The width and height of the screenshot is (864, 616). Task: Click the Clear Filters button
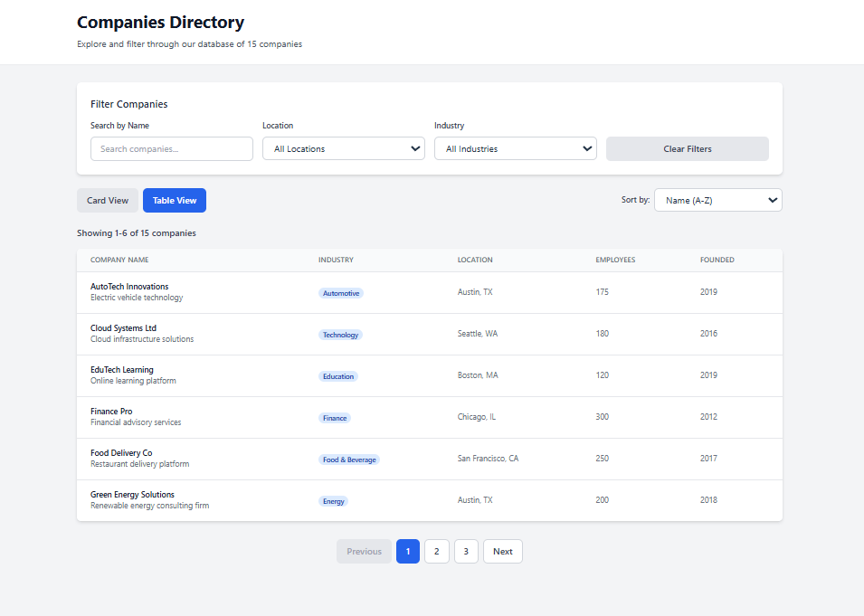[687, 147]
